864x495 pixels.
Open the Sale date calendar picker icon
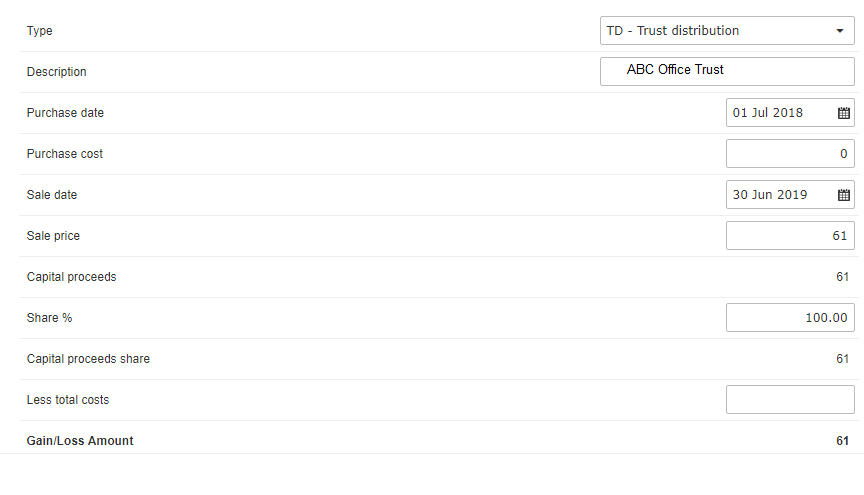click(844, 195)
